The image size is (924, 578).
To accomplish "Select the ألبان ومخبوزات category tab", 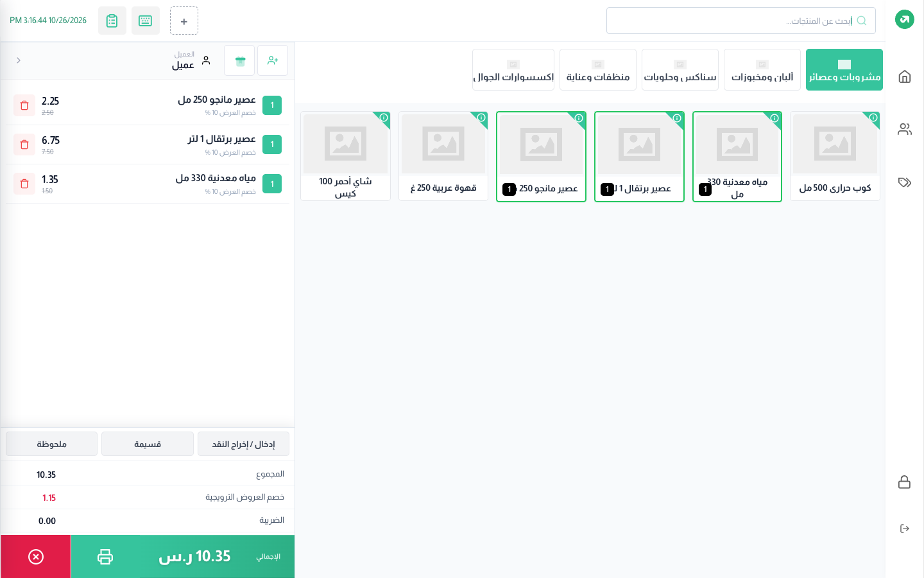I will [762, 69].
